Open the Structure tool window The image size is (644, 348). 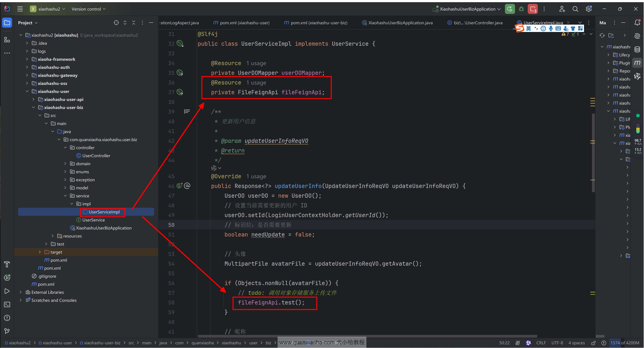tap(7, 40)
